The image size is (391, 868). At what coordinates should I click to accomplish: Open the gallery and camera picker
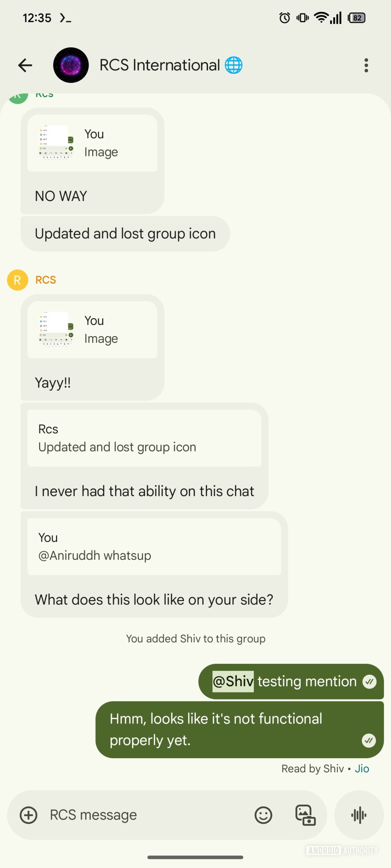click(x=305, y=815)
